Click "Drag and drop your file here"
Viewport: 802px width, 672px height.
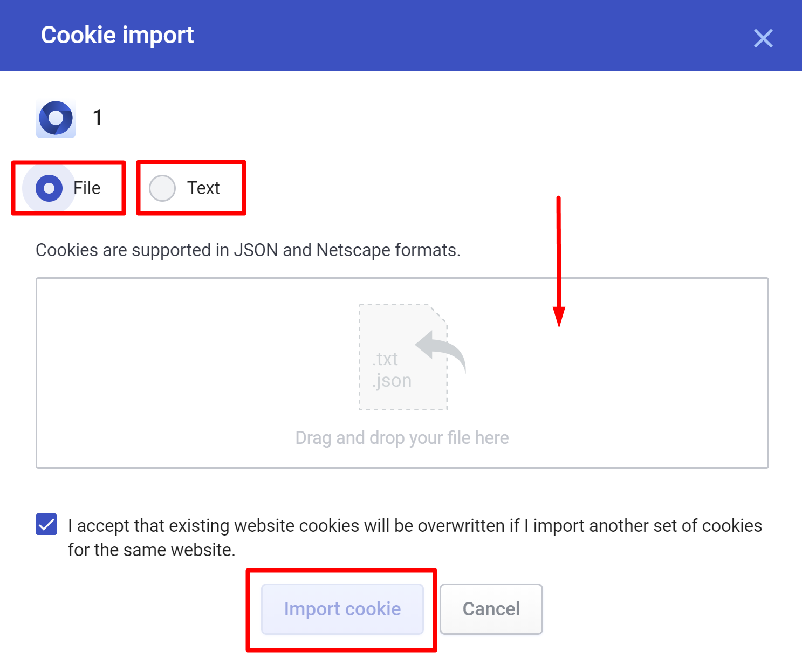[x=402, y=438]
